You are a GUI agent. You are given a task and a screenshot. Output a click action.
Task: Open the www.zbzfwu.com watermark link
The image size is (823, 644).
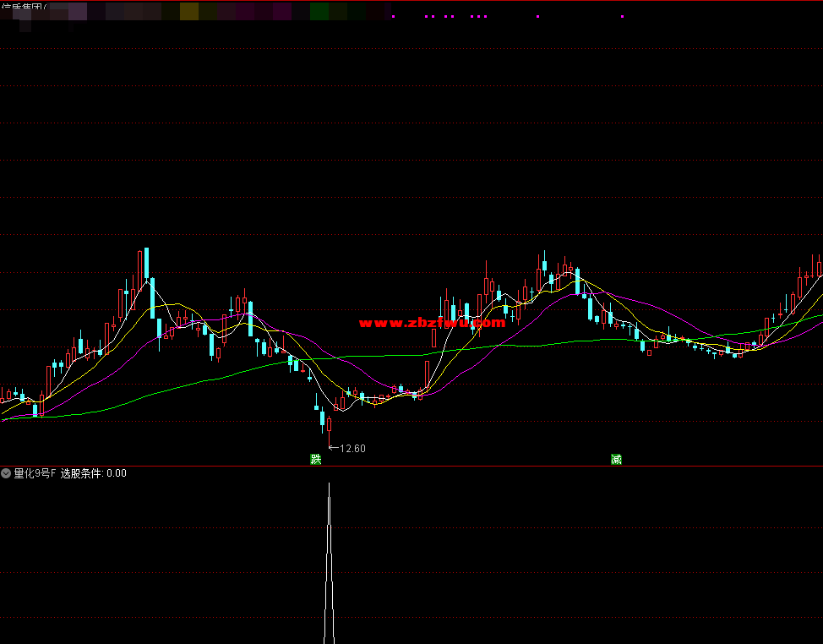[432, 322]
